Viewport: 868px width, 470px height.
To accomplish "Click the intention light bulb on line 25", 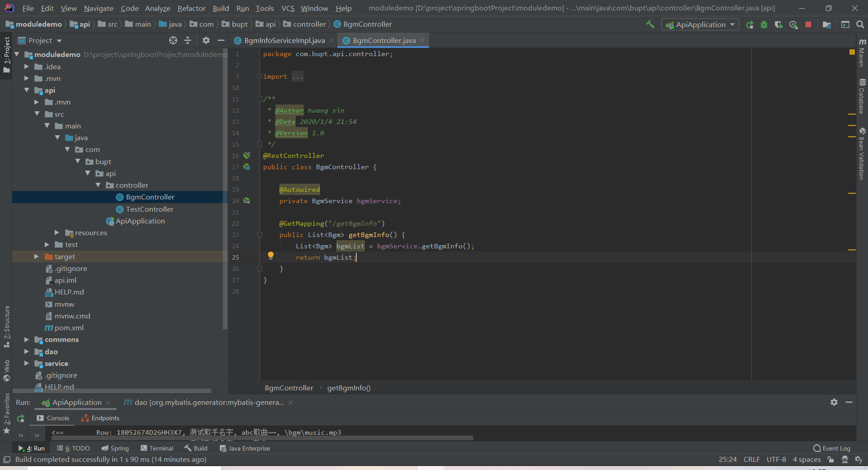I will (x=271, y=256).
